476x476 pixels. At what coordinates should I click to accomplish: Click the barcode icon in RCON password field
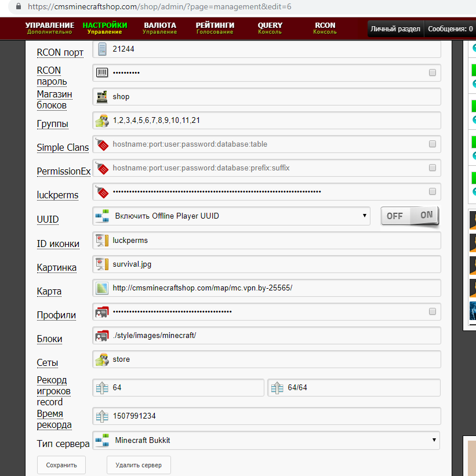point(103,73)
